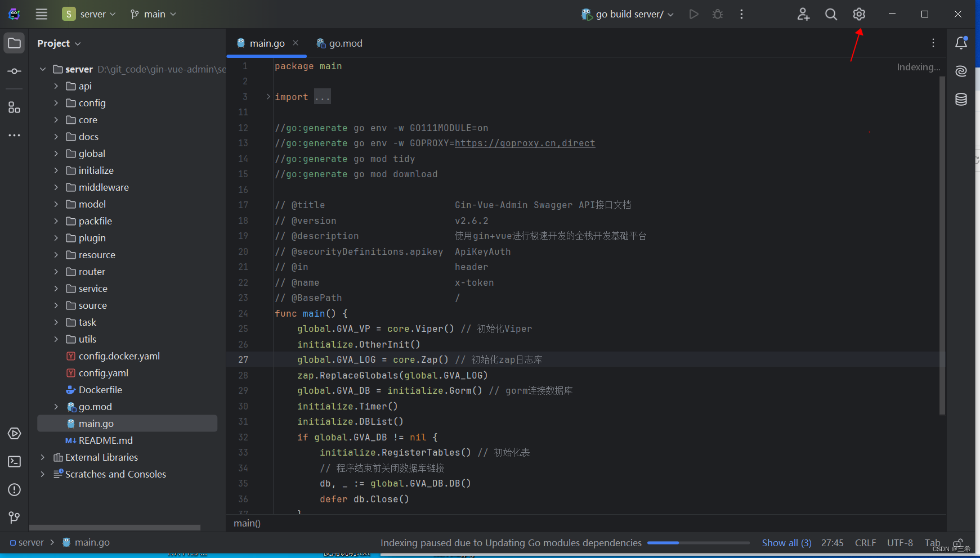Image resolution: width=980 pixels, height=558 pixels.
Task: Start debugging with the bug icon
Action: [x=718, y=14]
